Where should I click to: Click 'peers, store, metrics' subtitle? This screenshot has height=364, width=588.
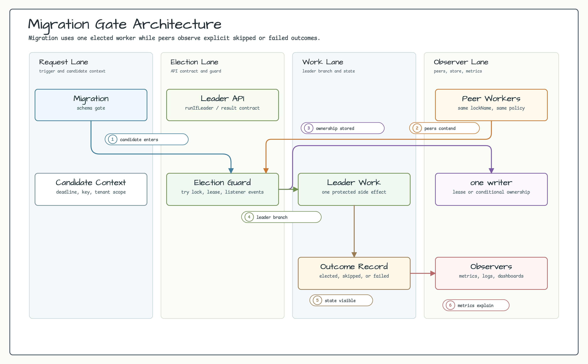(x=458, y=71)
